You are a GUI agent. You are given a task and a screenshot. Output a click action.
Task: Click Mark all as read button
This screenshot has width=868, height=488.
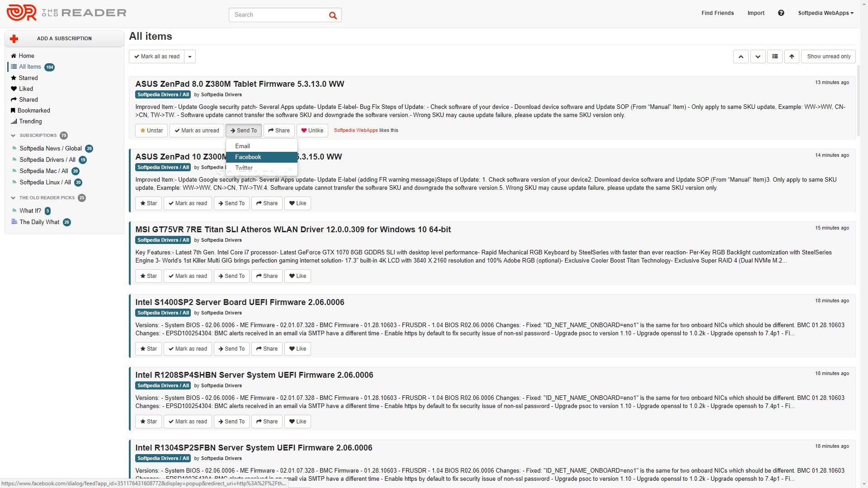157,56
